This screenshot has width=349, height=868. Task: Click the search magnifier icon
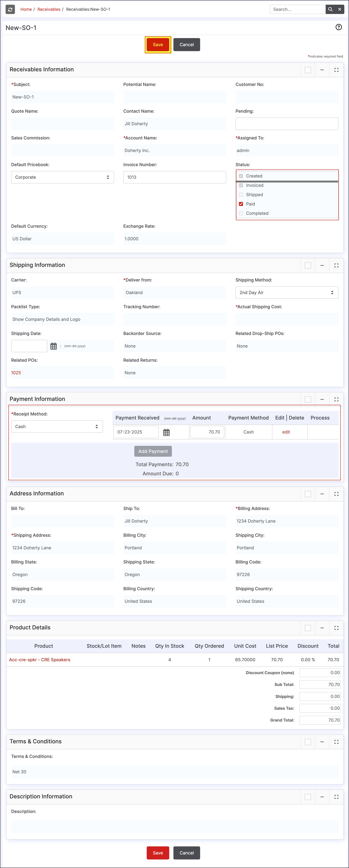[330, 9]
